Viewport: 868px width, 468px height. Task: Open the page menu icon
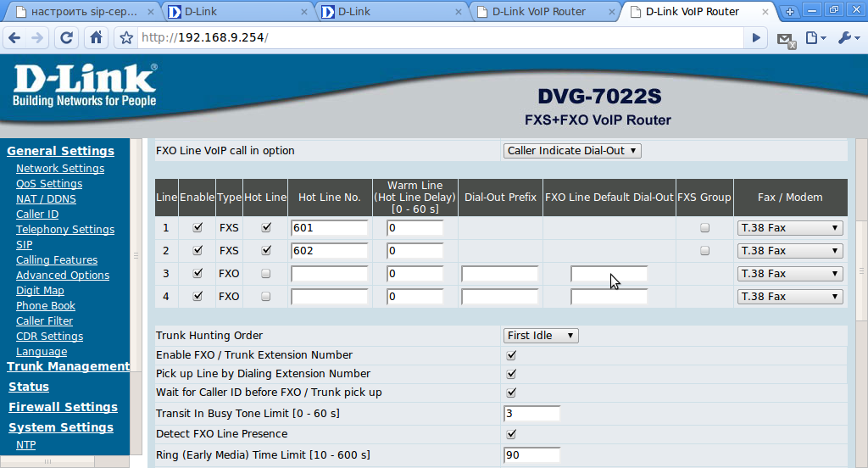(x=815, y=37)
